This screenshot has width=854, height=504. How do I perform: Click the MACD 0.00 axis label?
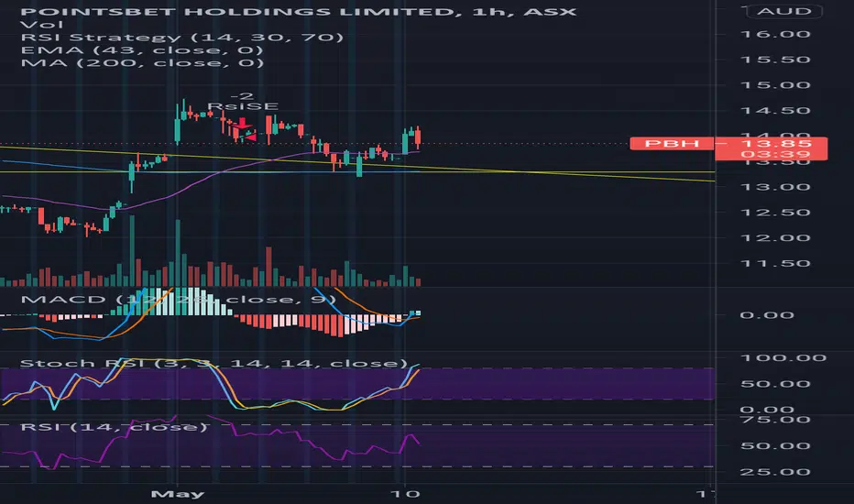coord(767,315)
